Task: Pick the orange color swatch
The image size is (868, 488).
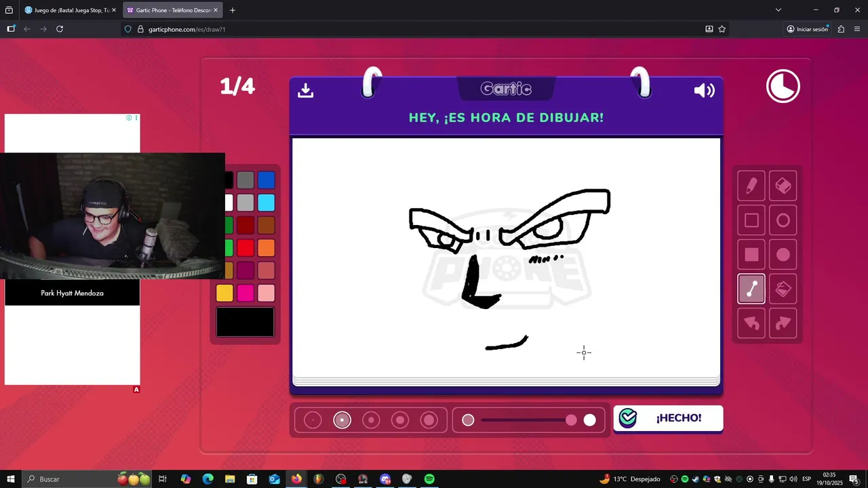Action: pos(267,248)
